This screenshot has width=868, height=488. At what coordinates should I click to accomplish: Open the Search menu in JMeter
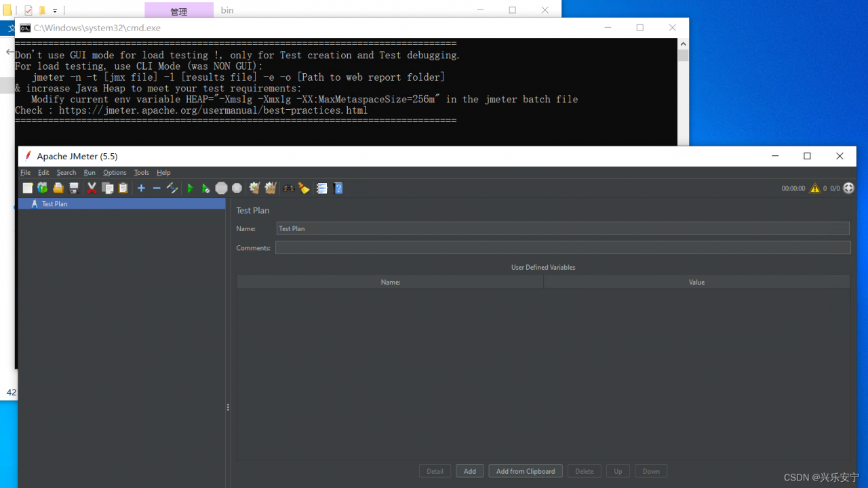click(66, 173)
